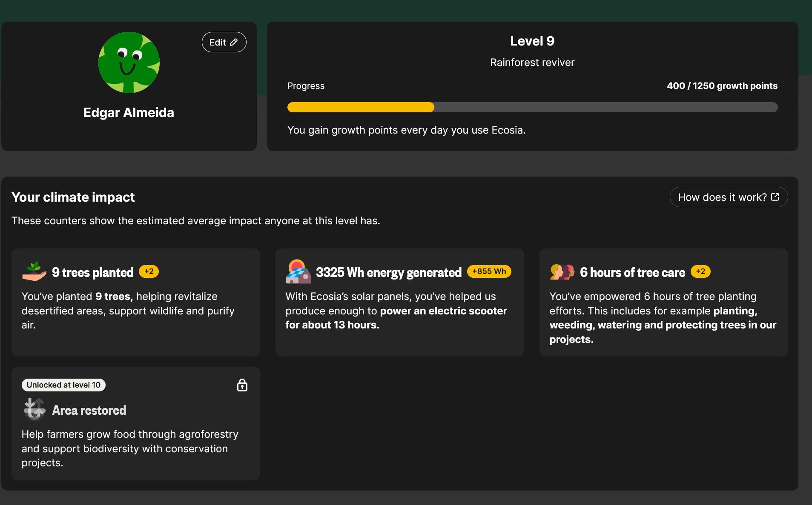Image resolution: width=812 pixels, height=505 pixels.
Task: Click the Level 9 heading
Action: point(532,41)
